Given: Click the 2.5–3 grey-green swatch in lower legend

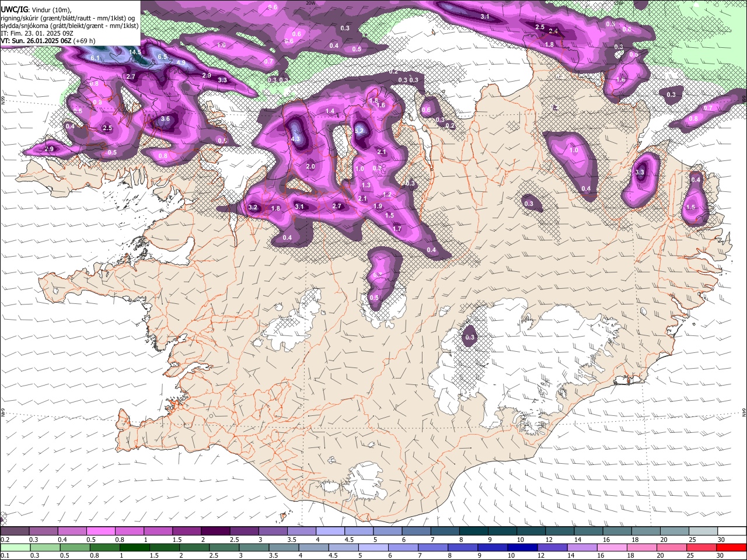Looking at the screenshot, I should click(224, 548).
